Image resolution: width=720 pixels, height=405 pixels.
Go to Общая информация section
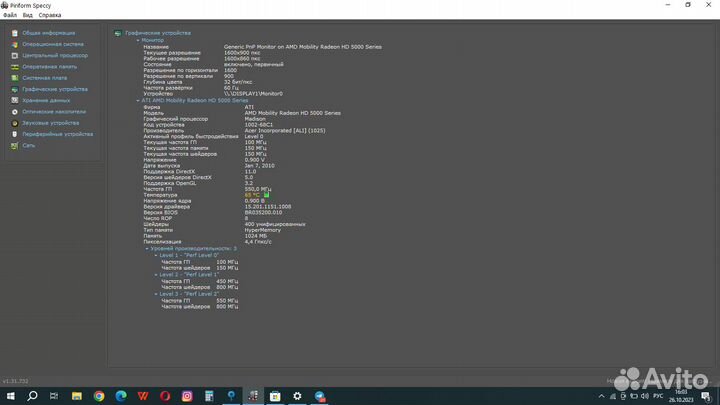(49, 33)
